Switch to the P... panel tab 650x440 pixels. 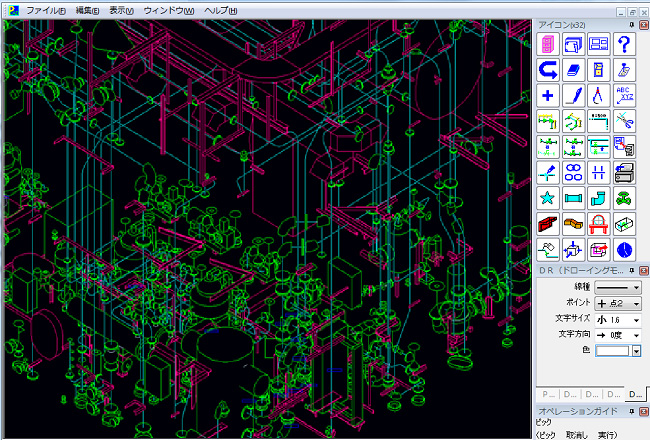(x=548, y=394)
